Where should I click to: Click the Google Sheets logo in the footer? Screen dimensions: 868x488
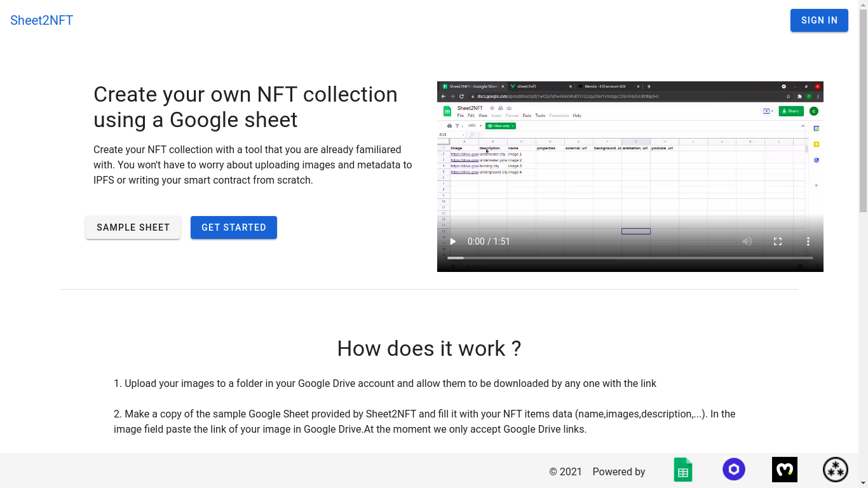pos(683,470)
